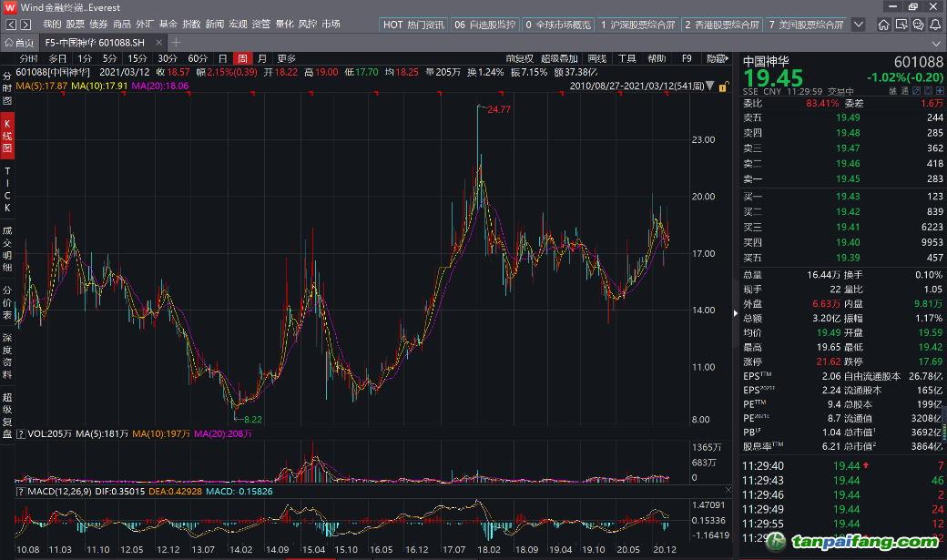Screen dimensions: 947x560
Task: Select the 周 weekly period
Action: tap(242, 58)
